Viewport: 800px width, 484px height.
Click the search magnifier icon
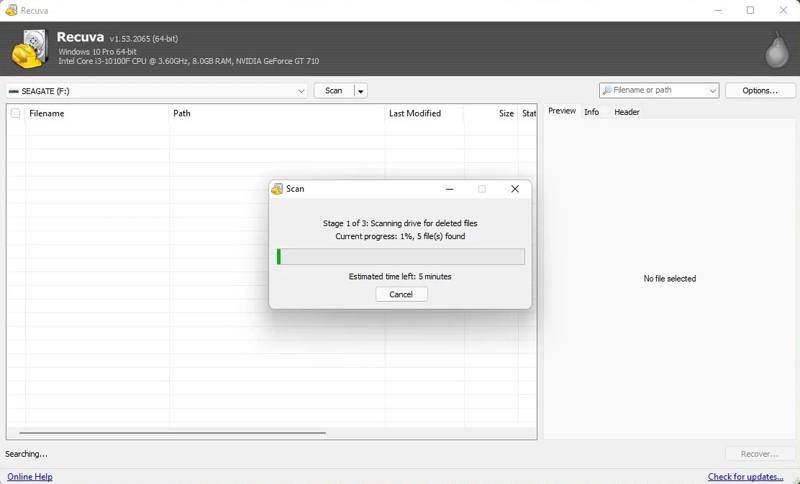click(607, 91)
